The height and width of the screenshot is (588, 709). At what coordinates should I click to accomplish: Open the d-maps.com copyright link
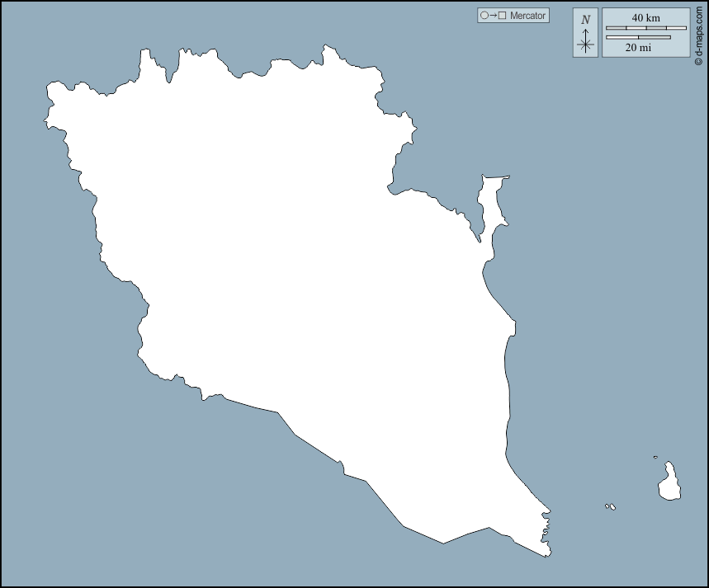[x=700, y=33]
